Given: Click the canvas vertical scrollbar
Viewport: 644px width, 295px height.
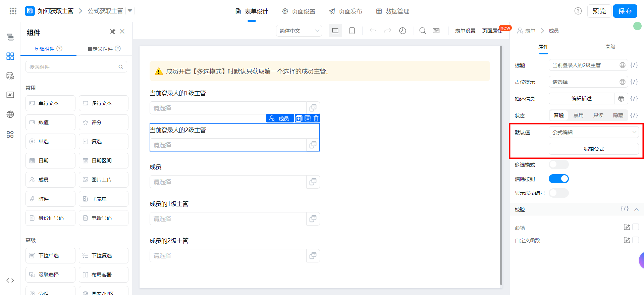Looking at the screenshot, I should [x=501, y=166].
